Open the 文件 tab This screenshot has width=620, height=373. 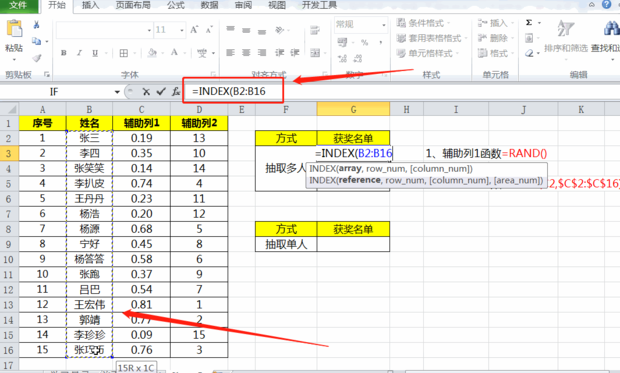point(18,5)
